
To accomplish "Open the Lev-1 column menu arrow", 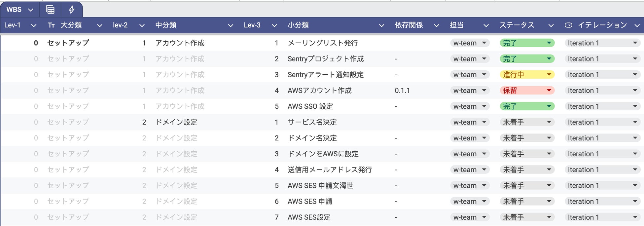I will [x=33, y=25].
